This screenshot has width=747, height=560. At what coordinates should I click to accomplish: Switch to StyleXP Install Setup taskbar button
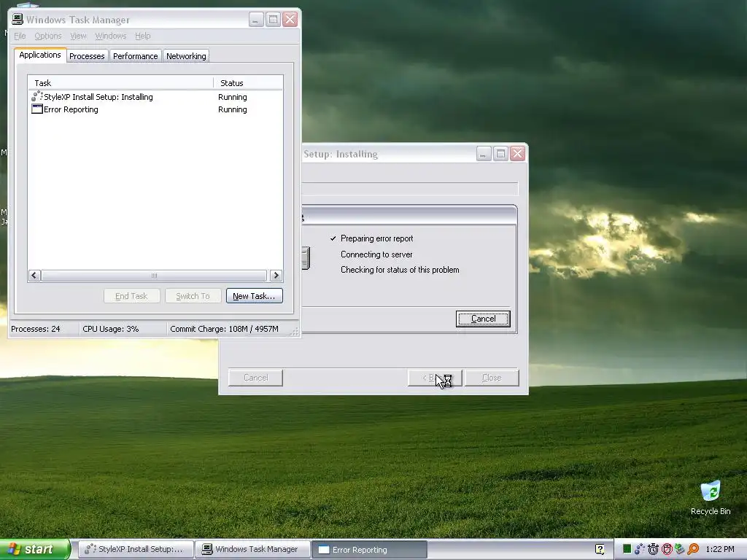136,549
